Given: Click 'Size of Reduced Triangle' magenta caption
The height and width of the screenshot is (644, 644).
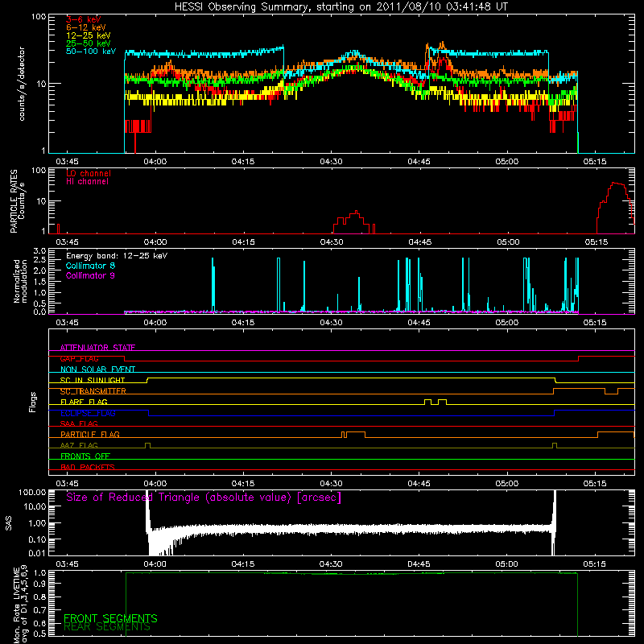Looking at the screenshot, I should (204, 497).
